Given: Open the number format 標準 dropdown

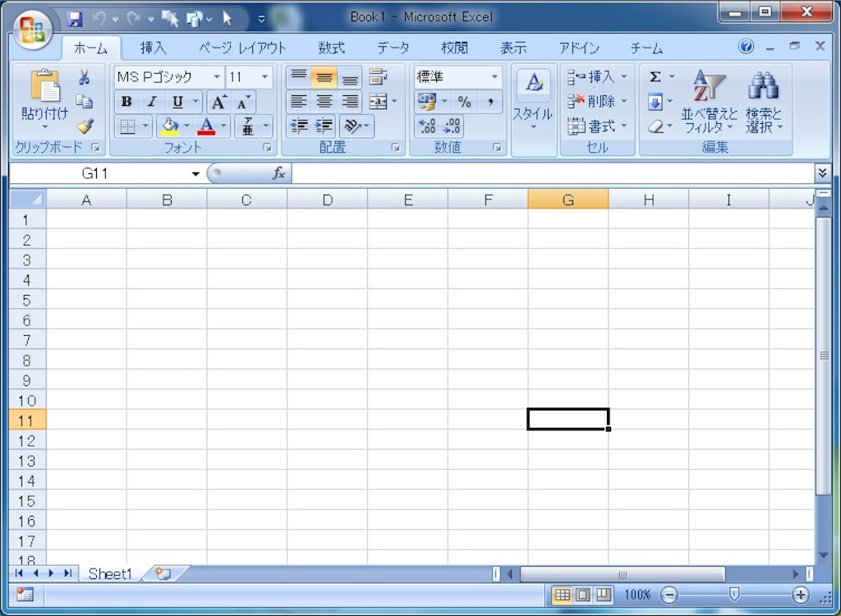Looking at the screenshot, I should [x=494, y=77].
